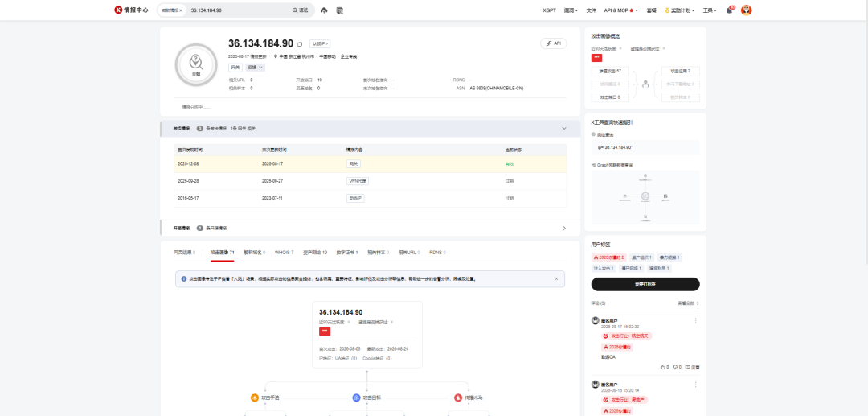This screenshot has height=416, width=868.
Task: Click the cloud upload icon in header
Action: pyautogui.click(x=325, y=10)
